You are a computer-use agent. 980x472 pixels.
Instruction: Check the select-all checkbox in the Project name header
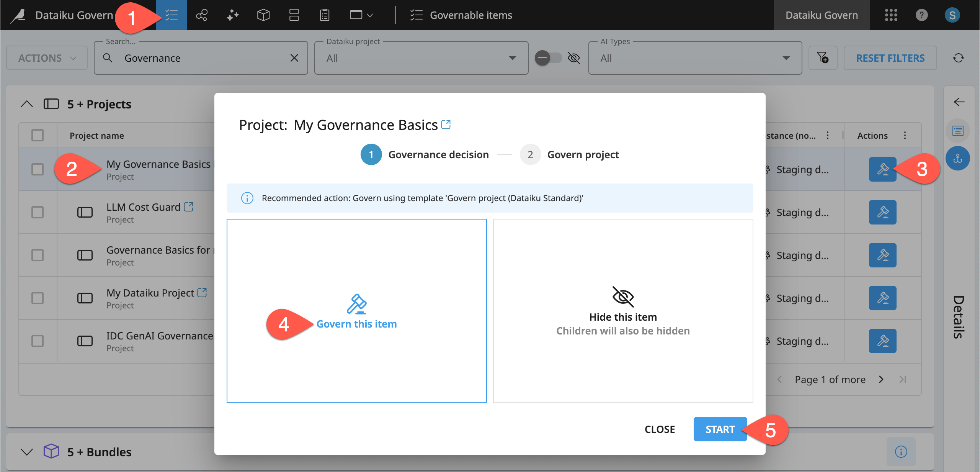(37, 135)
